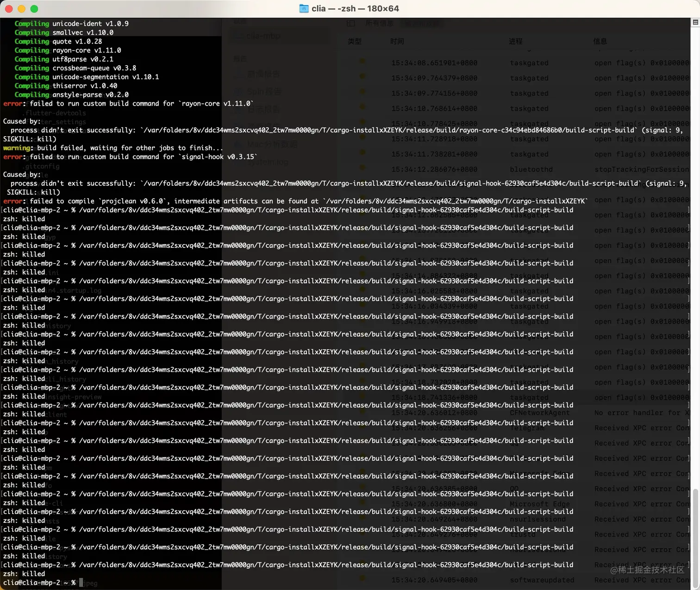Image resolution: width=700 pixels, height=590 pixels.
Task: Click '类型' column header in Console behind
Action: click(x=355, y=41)
